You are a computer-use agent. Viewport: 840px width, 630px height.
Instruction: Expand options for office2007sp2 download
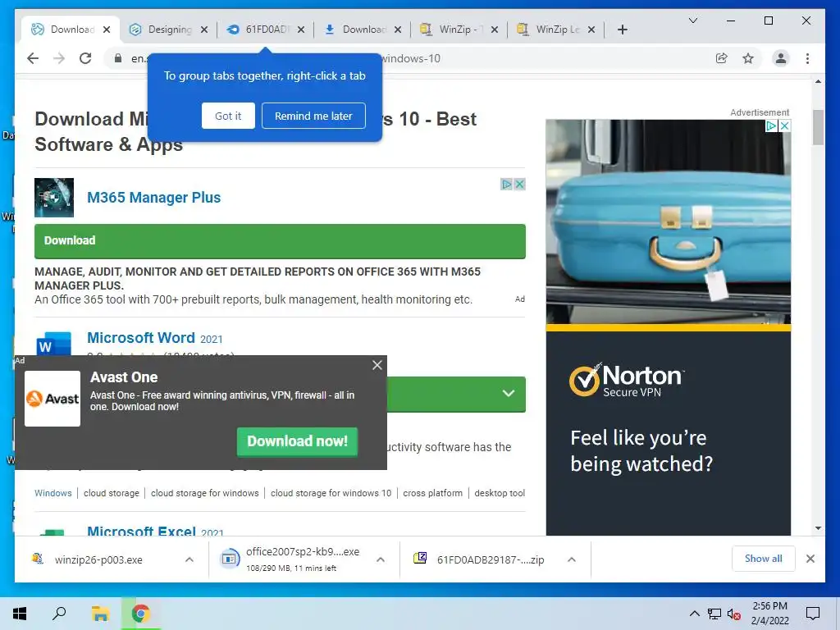click(381, 559)
